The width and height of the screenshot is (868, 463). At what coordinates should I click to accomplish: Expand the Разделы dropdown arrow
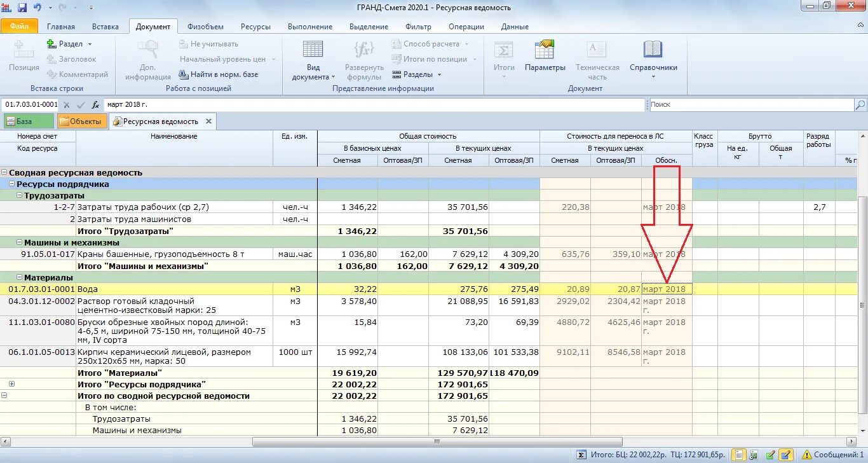(439, 75)
